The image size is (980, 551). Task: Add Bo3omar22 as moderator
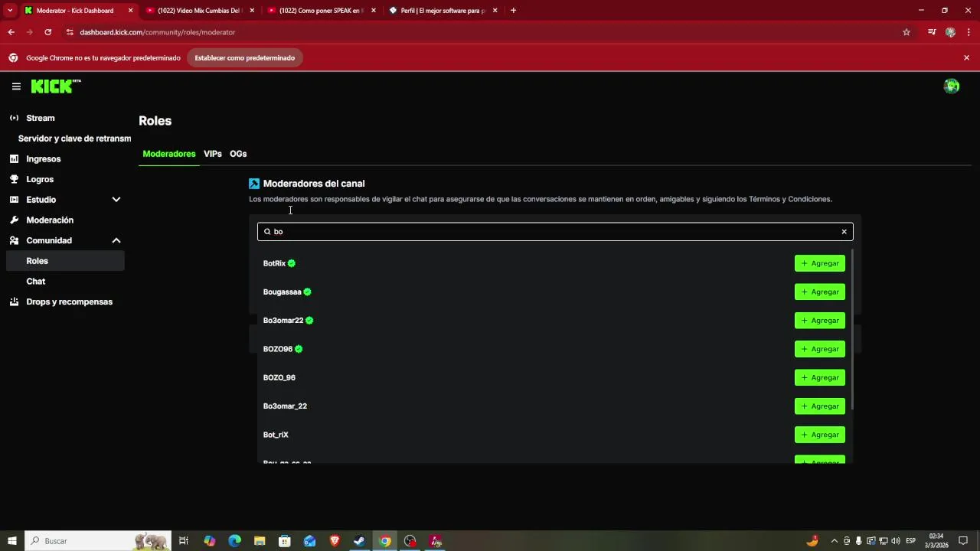click(x=820, y=321)
